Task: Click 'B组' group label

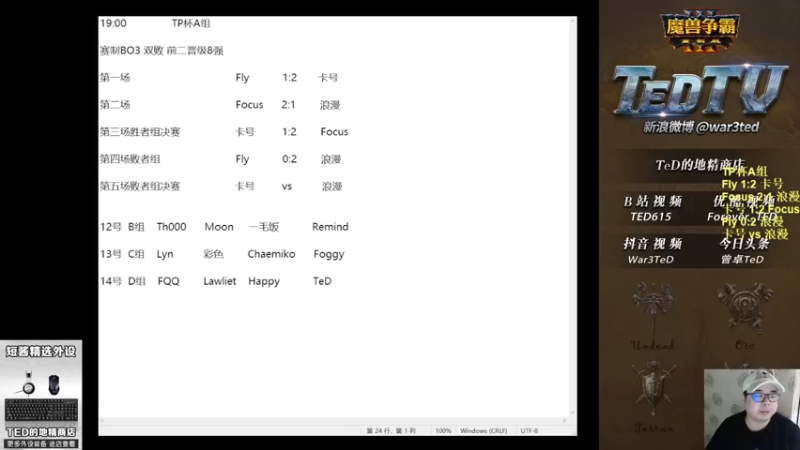Action: tap(136, 227)
